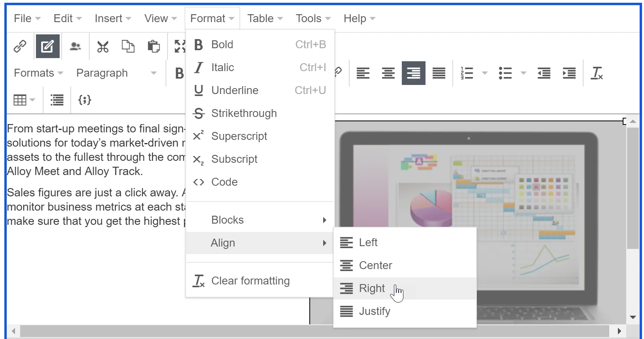Click the clear formatting toolbar icon
The image size is (644, 339).
(597, 73)
